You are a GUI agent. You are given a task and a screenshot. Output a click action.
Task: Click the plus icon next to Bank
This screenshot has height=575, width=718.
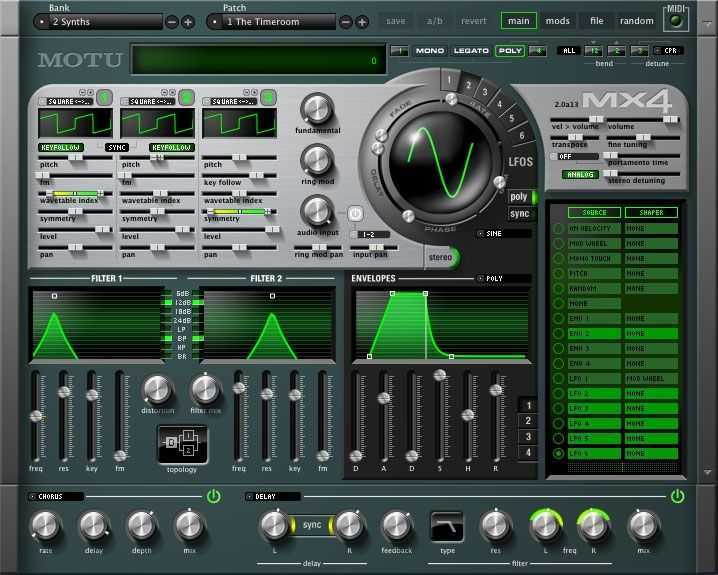click(188, 21)
